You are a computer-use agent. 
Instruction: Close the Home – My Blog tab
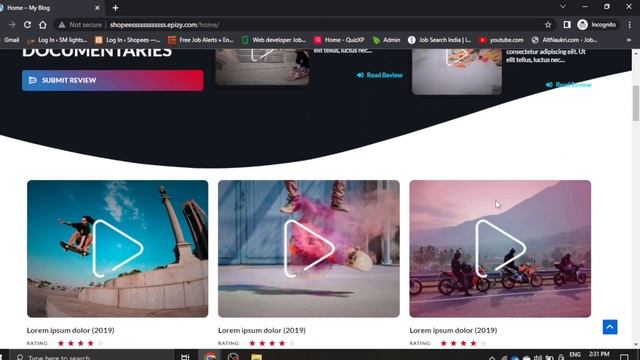point(97,8)
